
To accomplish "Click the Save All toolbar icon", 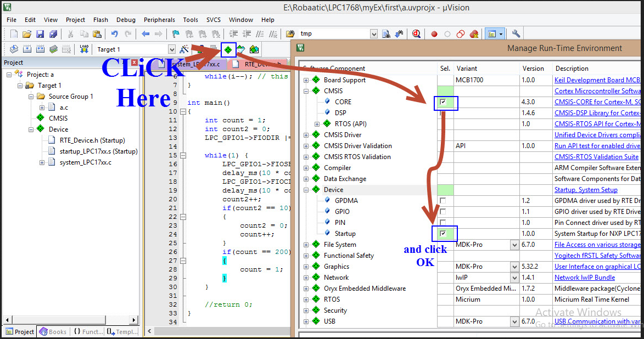I will pyautogui.click(x=53, y=33).
